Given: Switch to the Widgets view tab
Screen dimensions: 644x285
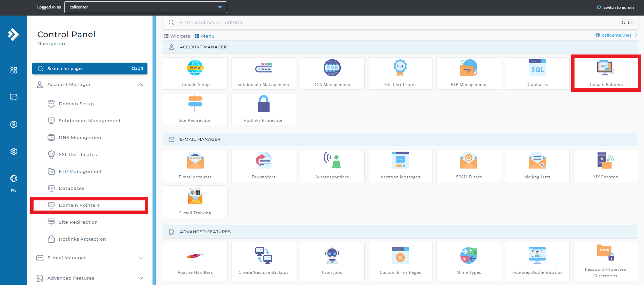Looking at the screenshot, I should (x=177, y=36).
